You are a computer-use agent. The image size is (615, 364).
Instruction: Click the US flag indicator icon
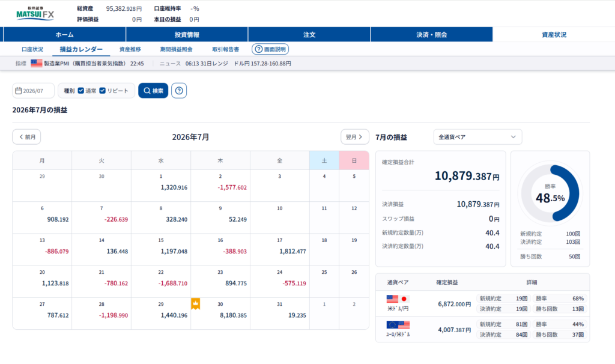click(37, 63)
